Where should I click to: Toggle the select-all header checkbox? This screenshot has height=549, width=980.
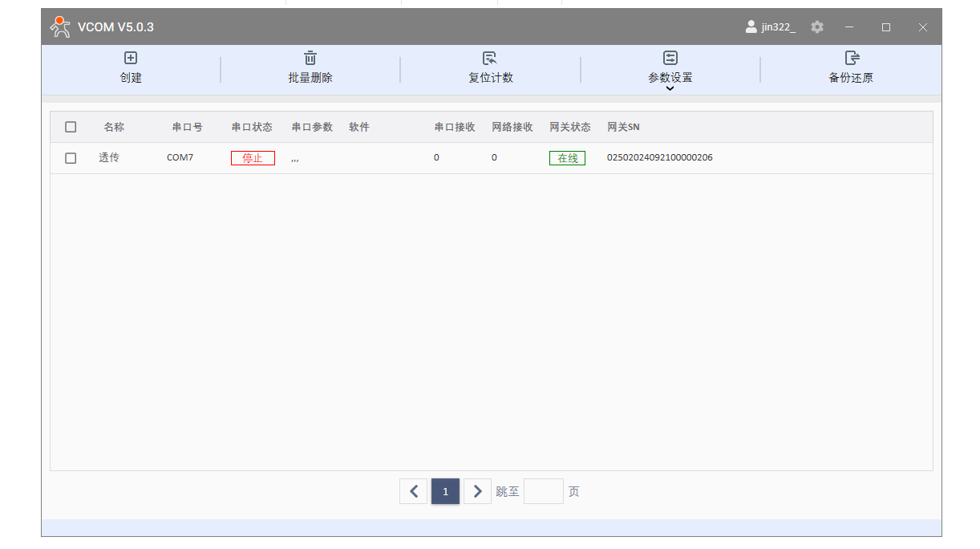click(71, 127)
